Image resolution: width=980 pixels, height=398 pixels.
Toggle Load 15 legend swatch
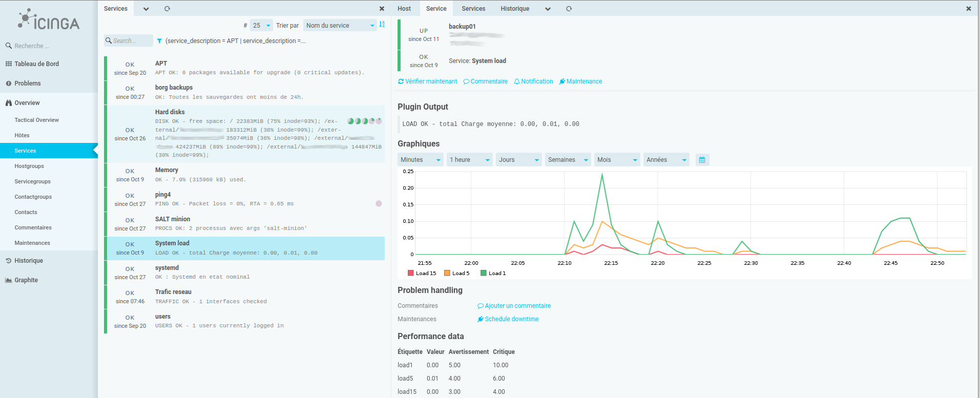pos(411,273)
